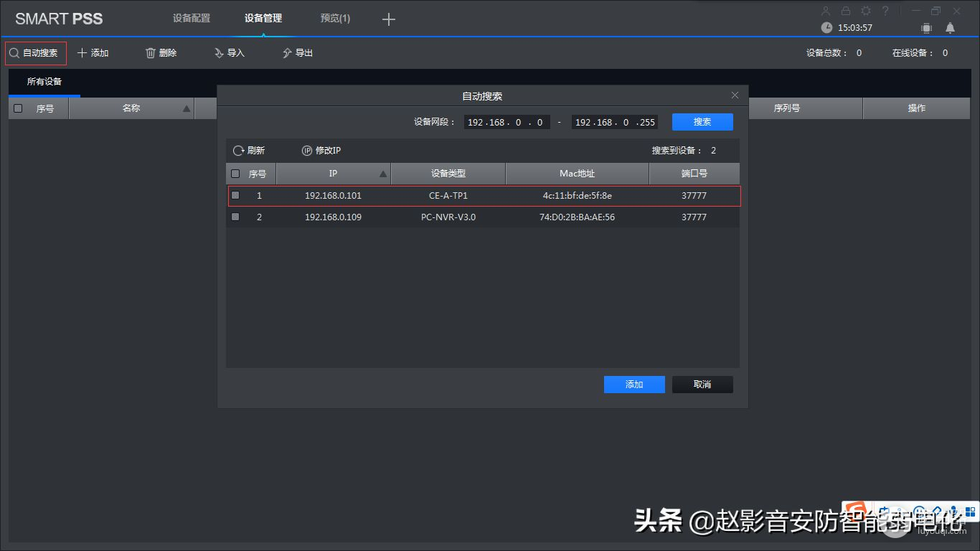980x551 pixels.
Task: Open the user account icon
Action: [x=826, y=11]
